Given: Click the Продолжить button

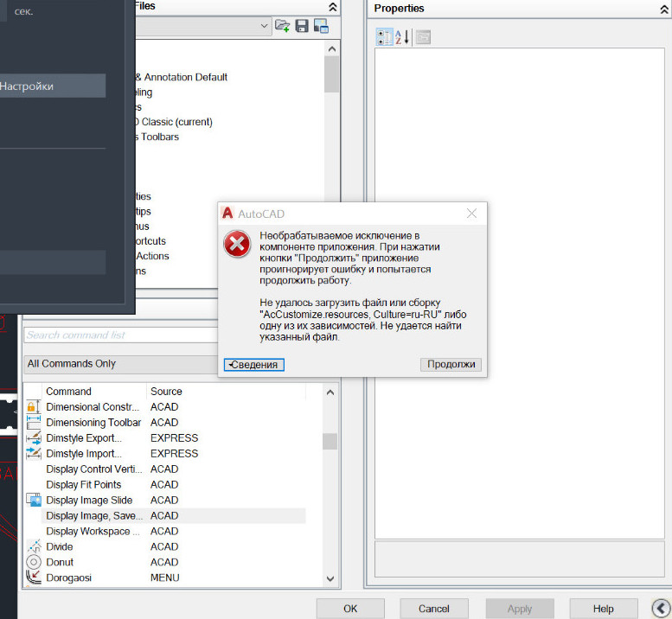Looking at the screenshot, I should pyautogui.click(x=451, y=364).
